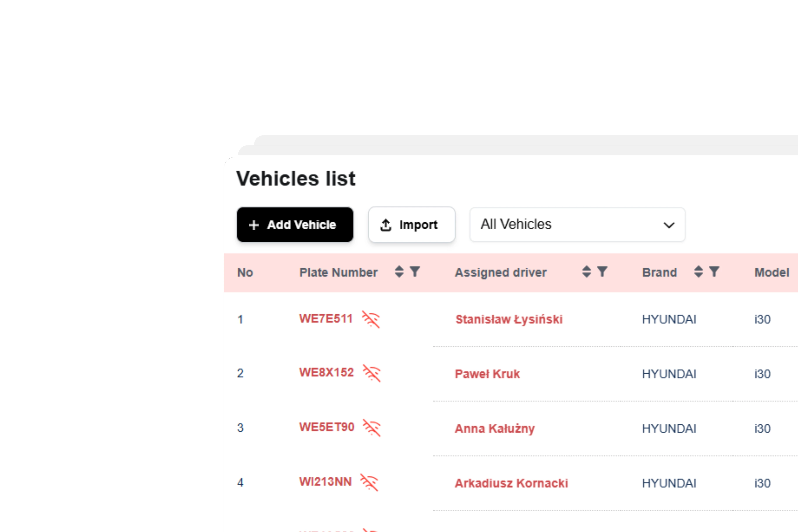Image resolution: width=798 pixels, height=532 pixels.
Task: Click row number 2
Action: point(240,373)
